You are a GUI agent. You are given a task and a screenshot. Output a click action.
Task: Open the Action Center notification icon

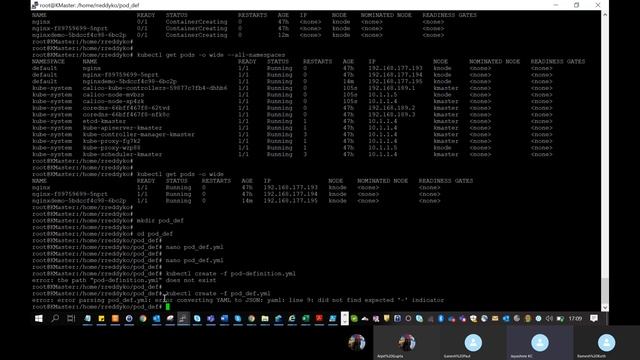pos(594,318)
